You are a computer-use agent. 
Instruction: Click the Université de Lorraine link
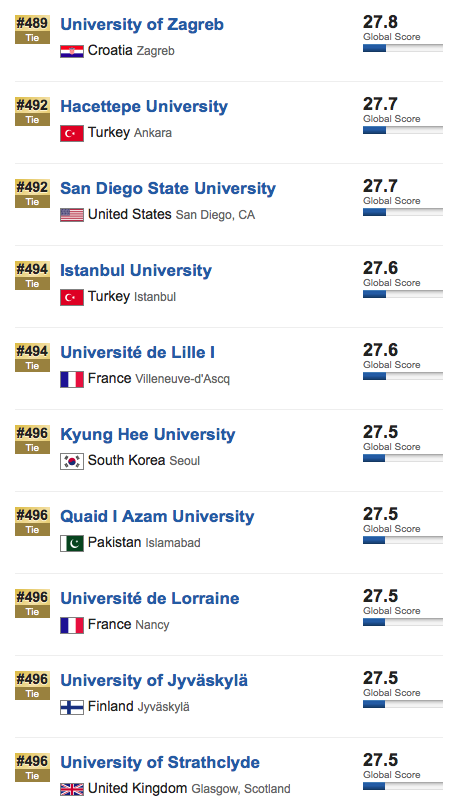150,598
